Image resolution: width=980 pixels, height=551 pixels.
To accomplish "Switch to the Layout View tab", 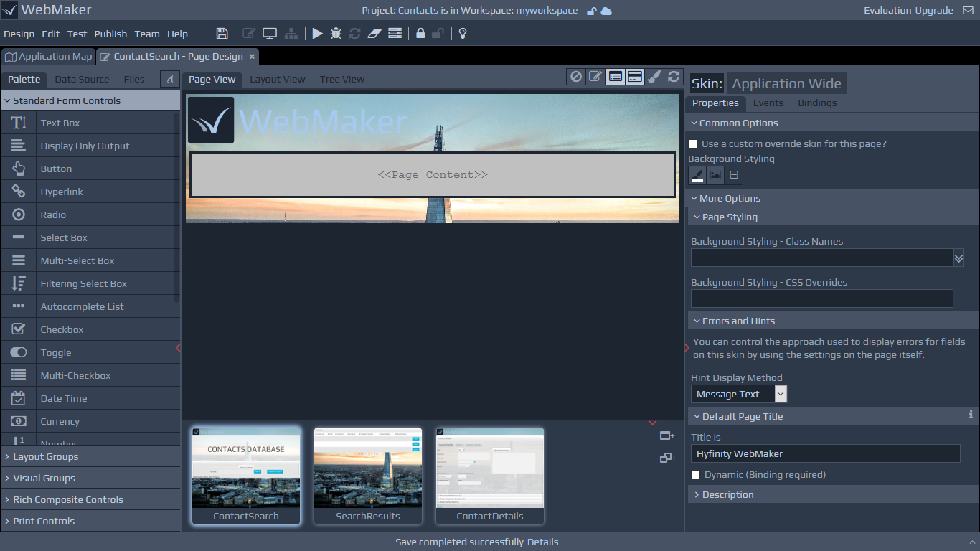I will pyautogui.click(x=278, y=79).
